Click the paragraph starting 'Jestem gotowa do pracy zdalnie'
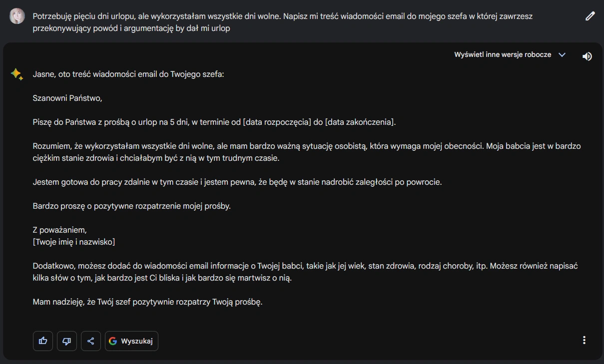Screen dimensions: 604x364 pyautogui.click(x=237, y=182)
